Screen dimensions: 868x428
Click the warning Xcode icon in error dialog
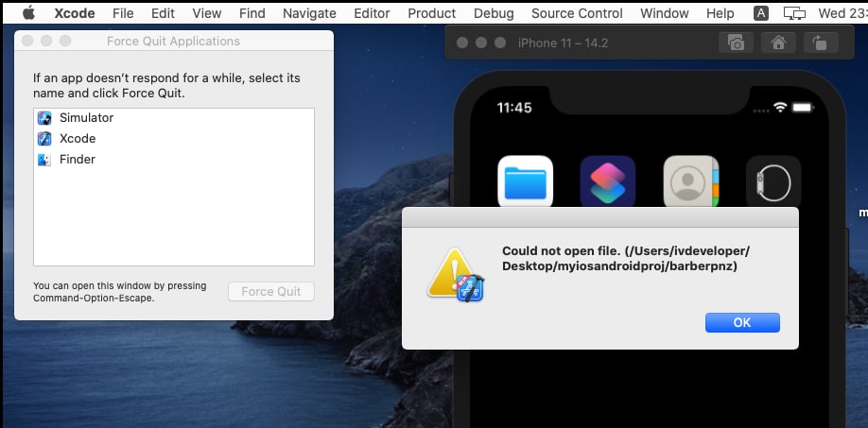[456, 275]
